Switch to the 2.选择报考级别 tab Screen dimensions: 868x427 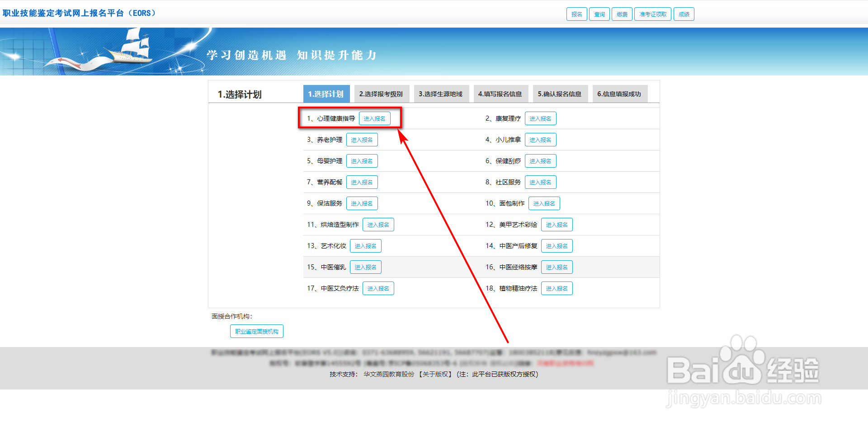381,94
